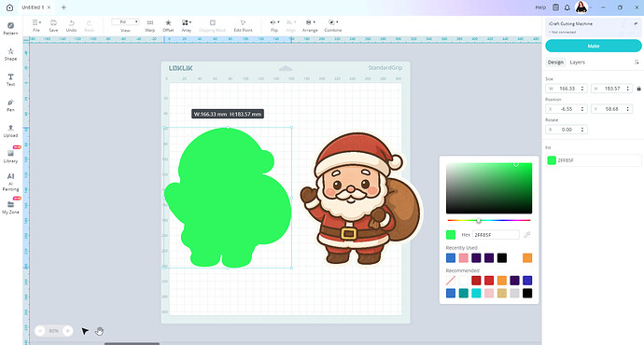Image resolution: width=644 pixels, height=345 pixels.
Task: Select the Pen tool
Action: (10, 105)
